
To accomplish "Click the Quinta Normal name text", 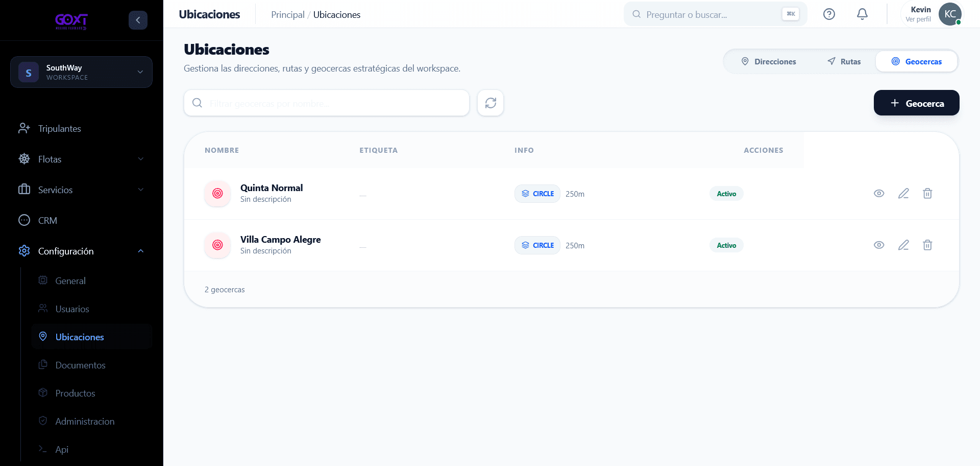I will tap(272, 188).
